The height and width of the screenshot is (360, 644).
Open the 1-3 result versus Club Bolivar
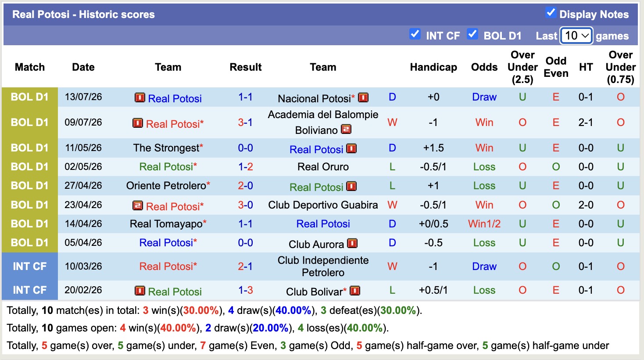245,290
